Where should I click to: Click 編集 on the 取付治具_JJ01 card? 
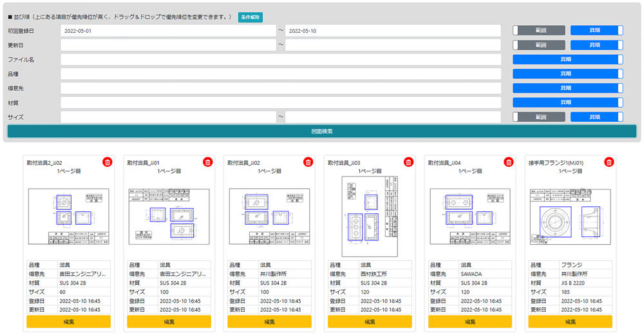[x=169, y=322]
